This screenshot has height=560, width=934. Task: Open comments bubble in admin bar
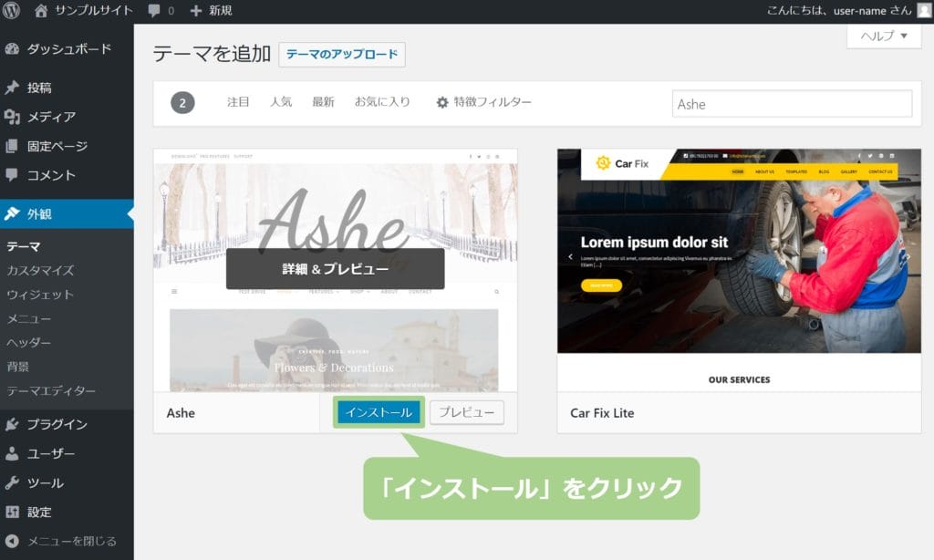pyautogui.click(x=153, y=11)
